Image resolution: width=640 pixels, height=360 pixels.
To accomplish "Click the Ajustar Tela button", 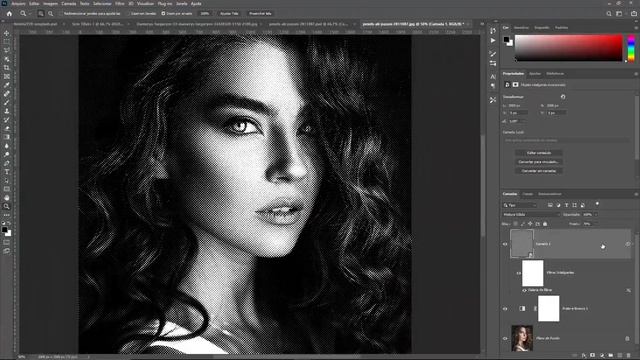I will coord(229,13).
